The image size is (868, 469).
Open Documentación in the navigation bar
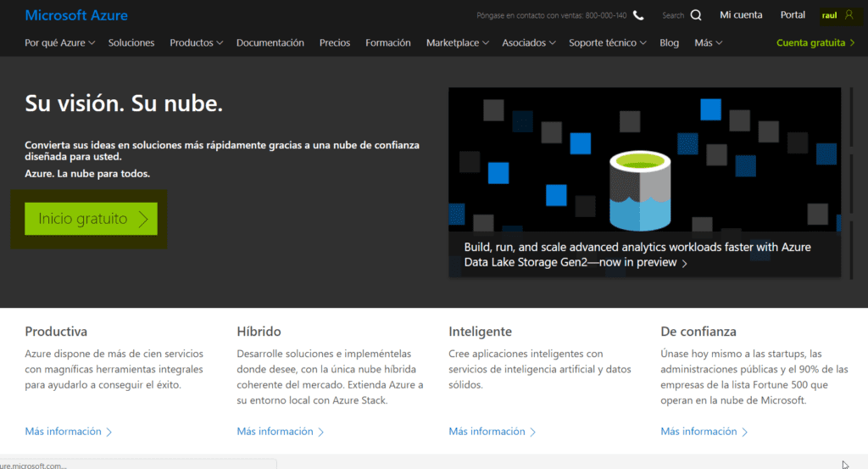tap(270, 42)
